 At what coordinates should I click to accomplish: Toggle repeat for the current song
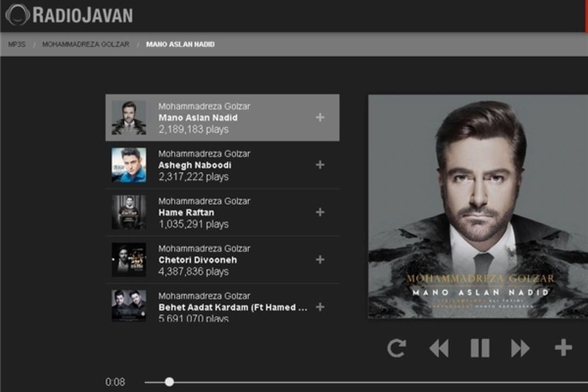tap(396, 348)
